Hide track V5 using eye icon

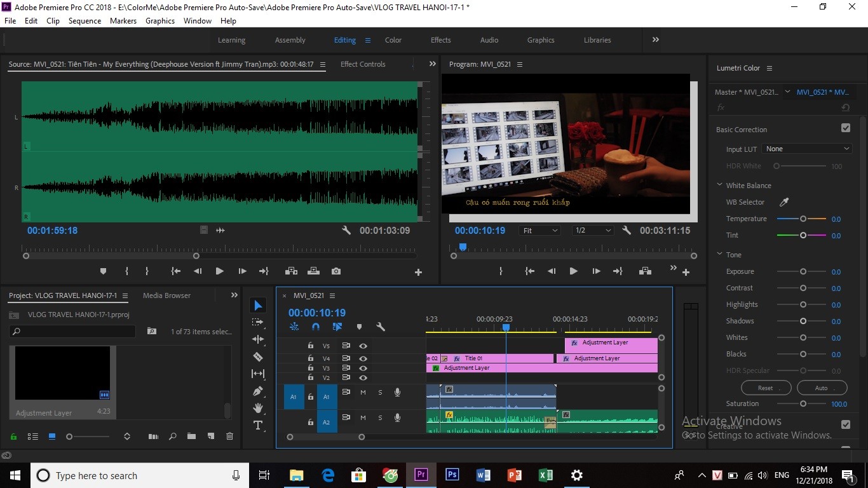363,346
